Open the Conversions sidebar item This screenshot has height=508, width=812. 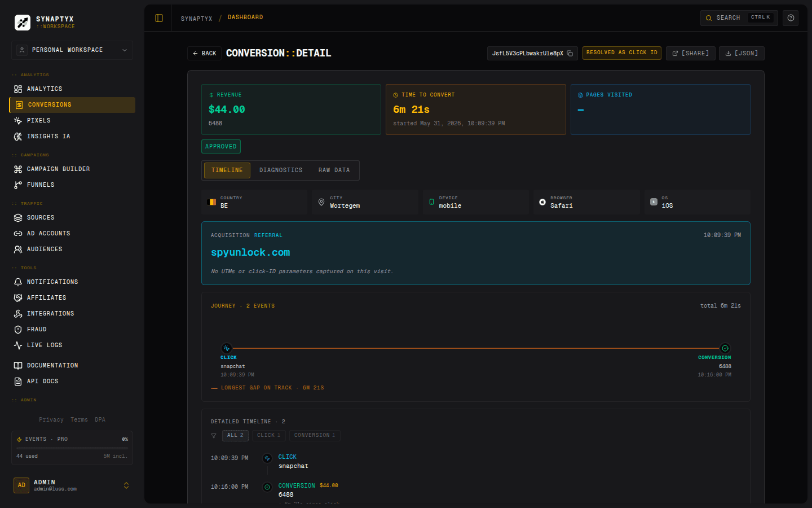[x=72, y=105]
